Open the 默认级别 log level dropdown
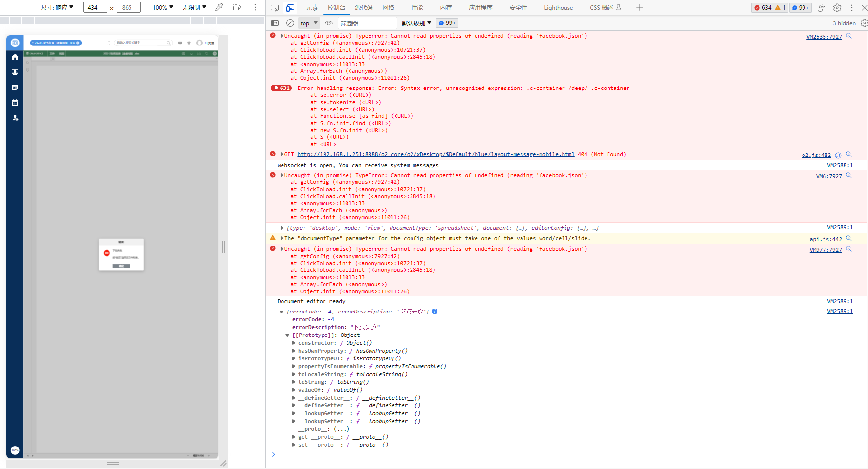The height and width of the screenshot is (469, 868). pos(416,23)
